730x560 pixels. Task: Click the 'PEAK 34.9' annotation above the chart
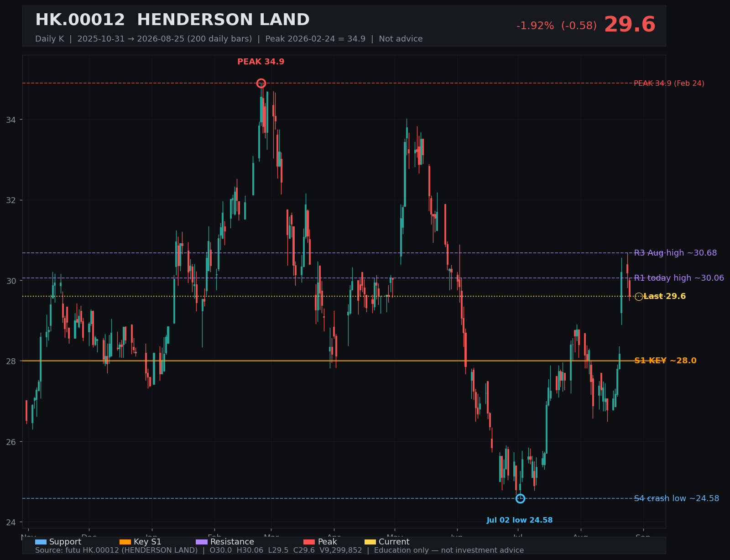click(x=261, y=62)
